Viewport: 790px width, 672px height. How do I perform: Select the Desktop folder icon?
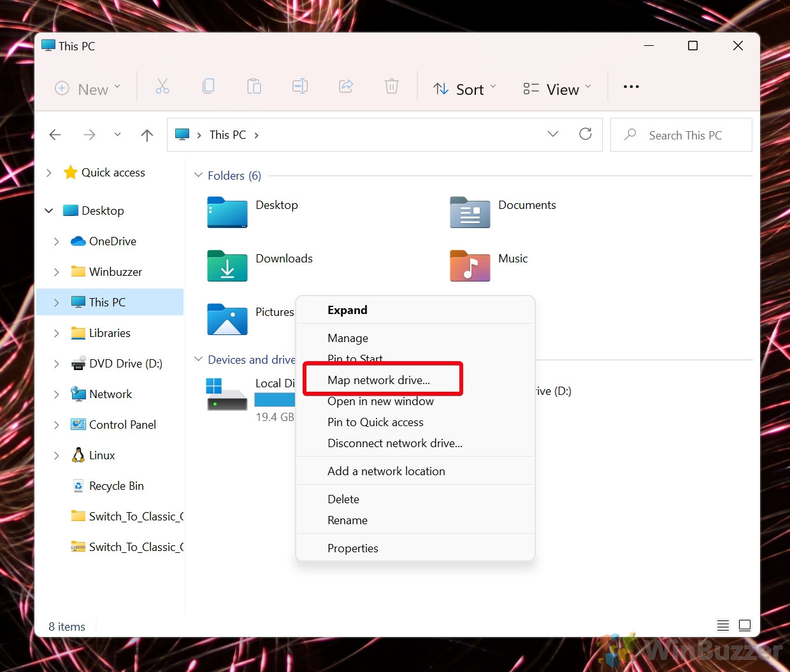227,212
